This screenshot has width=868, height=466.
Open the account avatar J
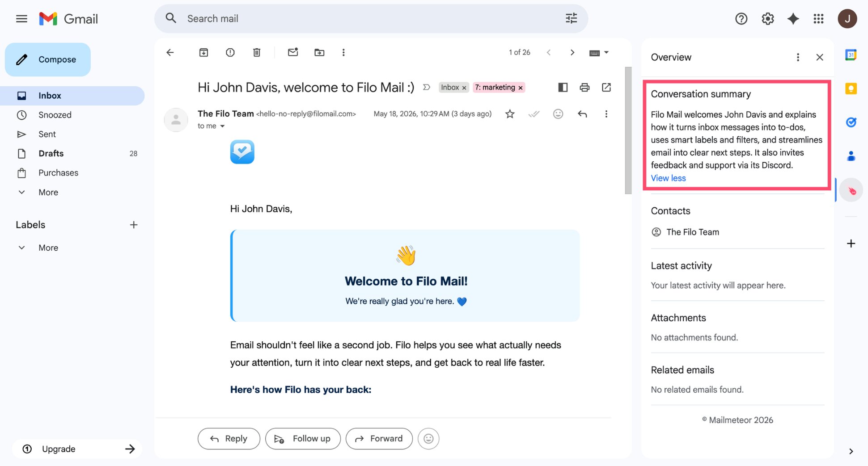(x=847, y=19)
